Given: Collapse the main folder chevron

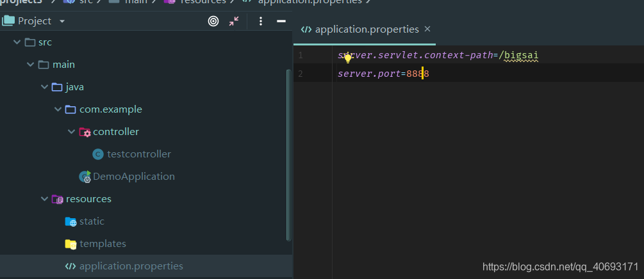Looking at the screenshot, I should point(30,65).
